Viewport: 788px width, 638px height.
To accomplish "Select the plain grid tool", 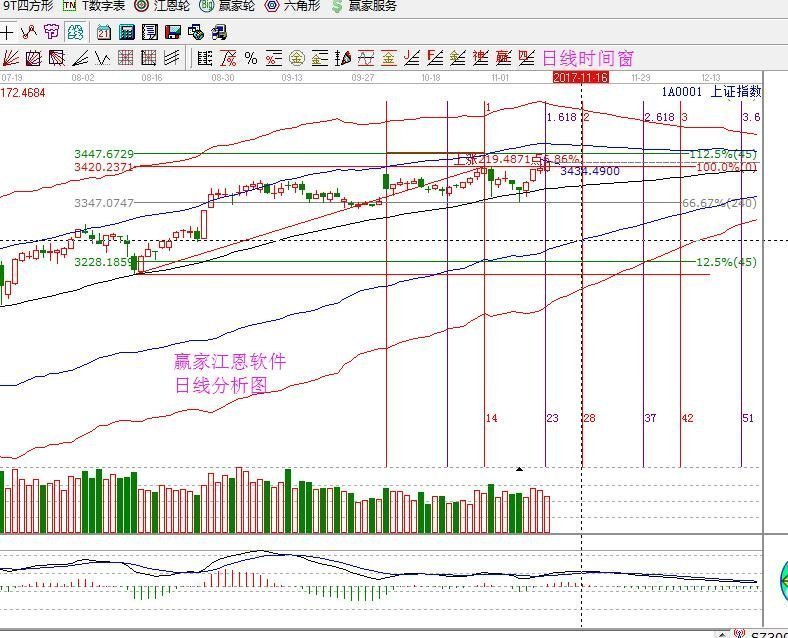I will point(126,58).
